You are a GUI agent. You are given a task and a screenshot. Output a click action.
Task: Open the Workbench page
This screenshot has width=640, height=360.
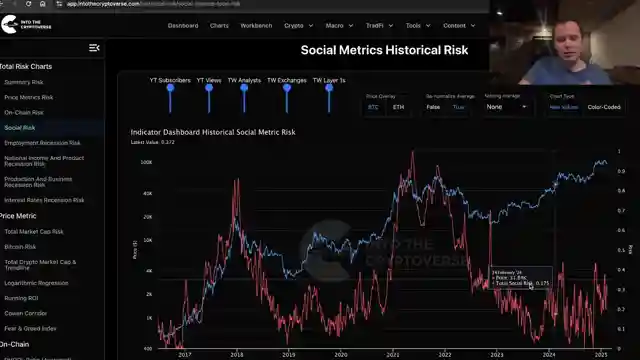pyautogui.click(x=256, y=25)
